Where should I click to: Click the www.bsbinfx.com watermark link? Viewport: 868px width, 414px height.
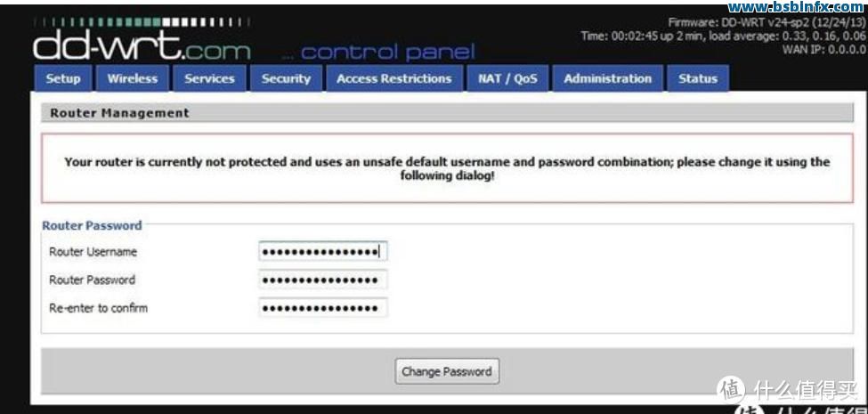[x=796, y=6]
